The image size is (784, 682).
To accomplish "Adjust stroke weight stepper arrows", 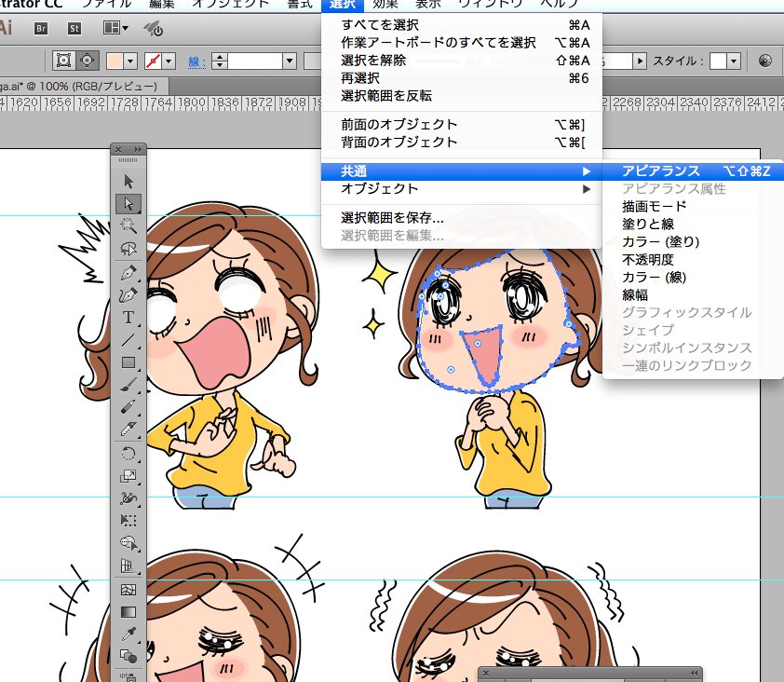I will pyautogui.click(x=220, y=61).
